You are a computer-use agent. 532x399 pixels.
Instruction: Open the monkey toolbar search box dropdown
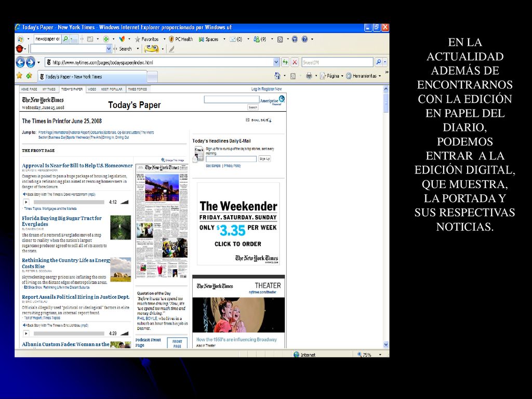coord(109,49)
